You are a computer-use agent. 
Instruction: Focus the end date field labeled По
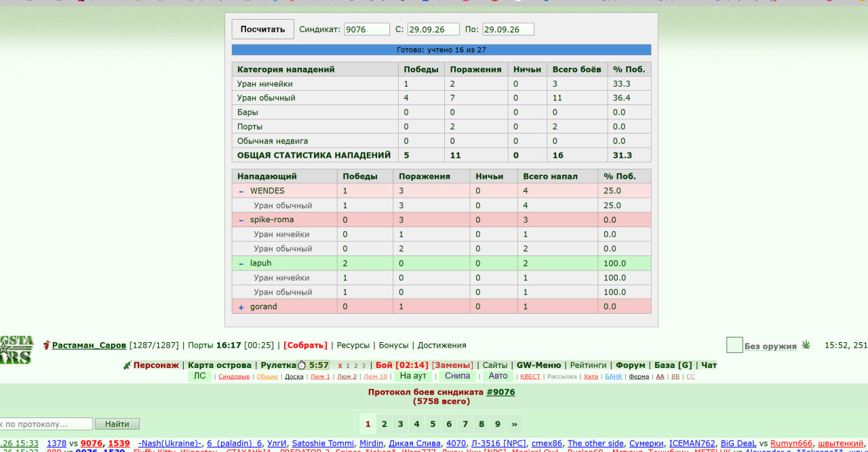coord(508,29)
